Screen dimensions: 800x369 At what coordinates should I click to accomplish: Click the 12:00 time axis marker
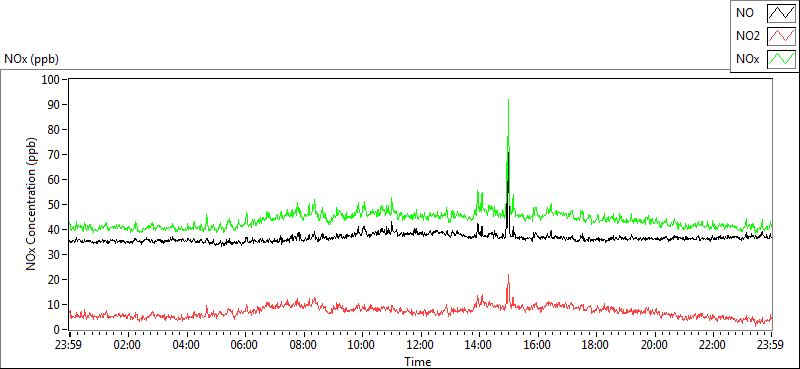tap(420, 345)
